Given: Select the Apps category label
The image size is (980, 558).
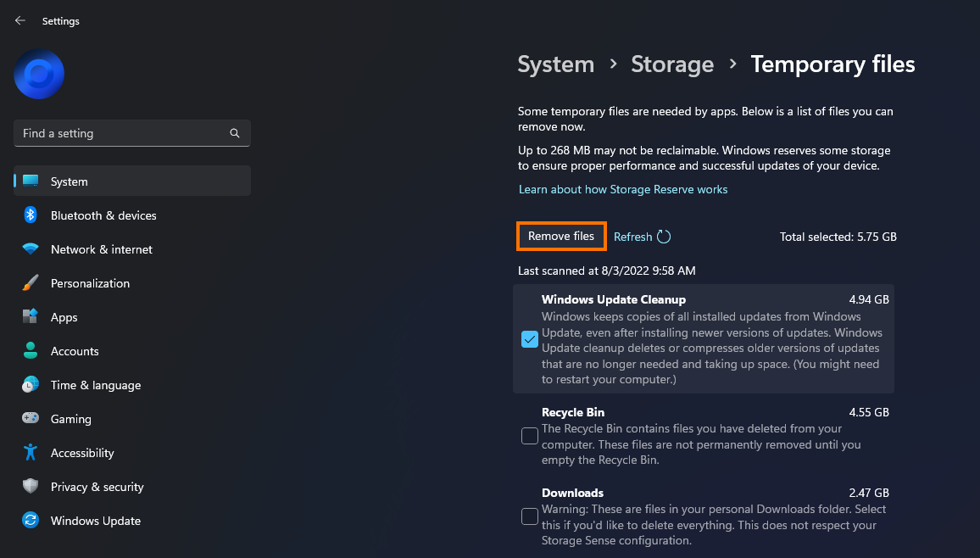Looking at the screenshot, I should pos(64,317).
